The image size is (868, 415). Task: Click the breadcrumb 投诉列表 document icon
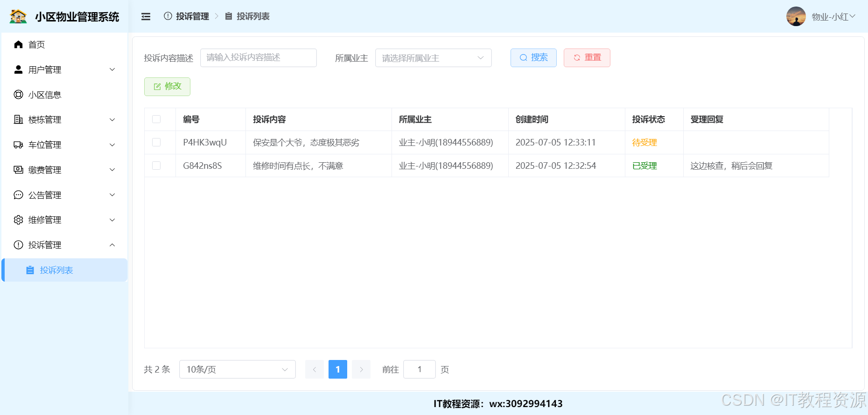(x=229, y=16)
